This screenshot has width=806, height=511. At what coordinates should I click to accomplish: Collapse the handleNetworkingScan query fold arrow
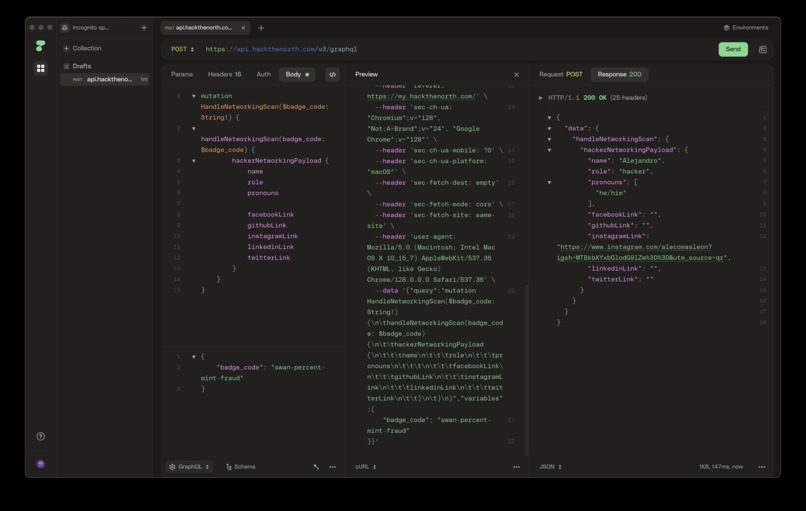point(194,129)
